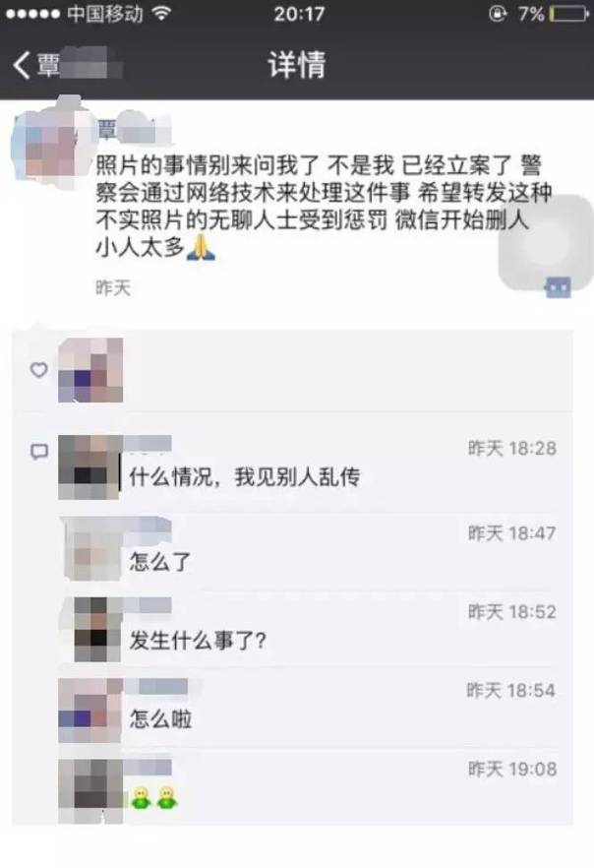This screenshot has height=868, width=594.
Task: Tap the comment '怎么了'
Action: [x=160, y=561]
